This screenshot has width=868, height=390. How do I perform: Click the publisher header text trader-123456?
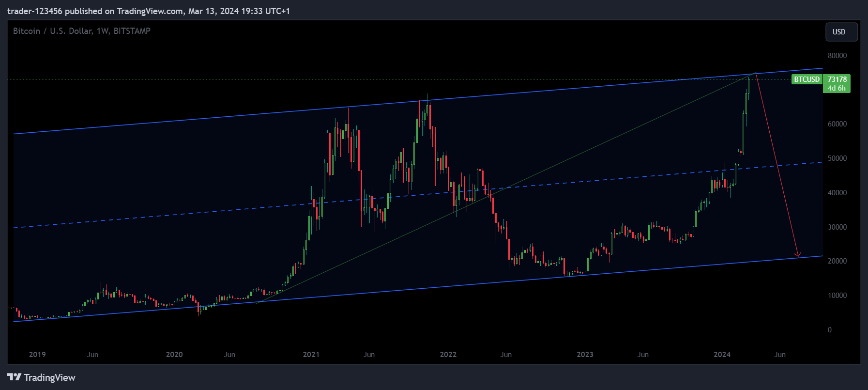(34, 11)
